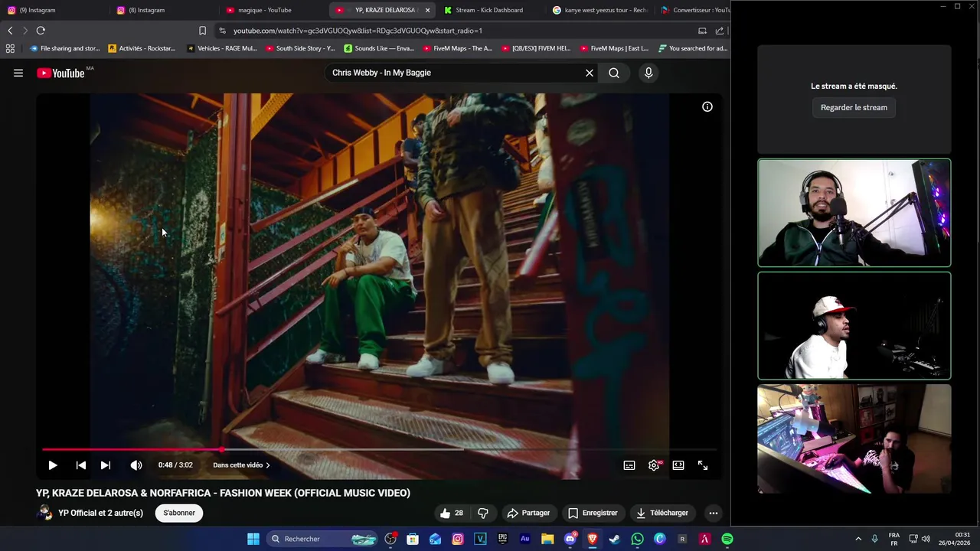Close the 'YP, KRAZE DELAROSA' tab
Screen dimensions: 980x551
(427, 10)
